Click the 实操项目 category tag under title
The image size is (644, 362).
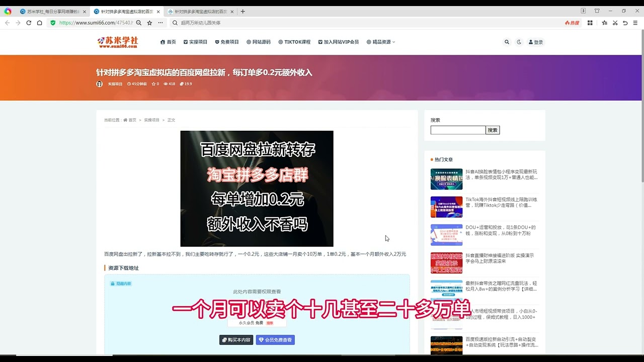coord(115,84)
